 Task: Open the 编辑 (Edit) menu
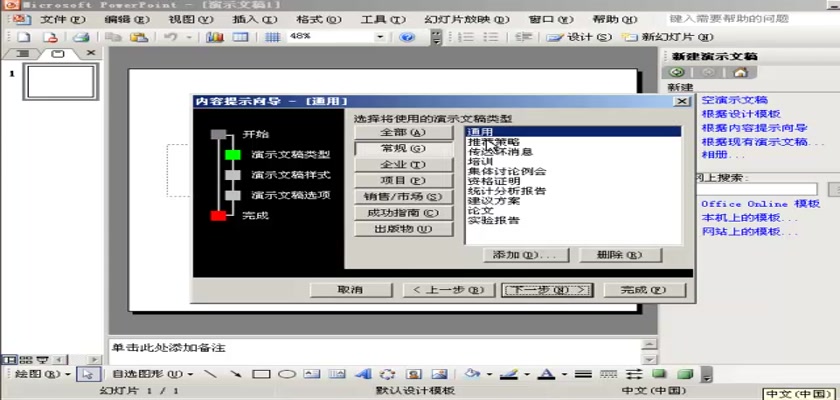click(126, 20)
